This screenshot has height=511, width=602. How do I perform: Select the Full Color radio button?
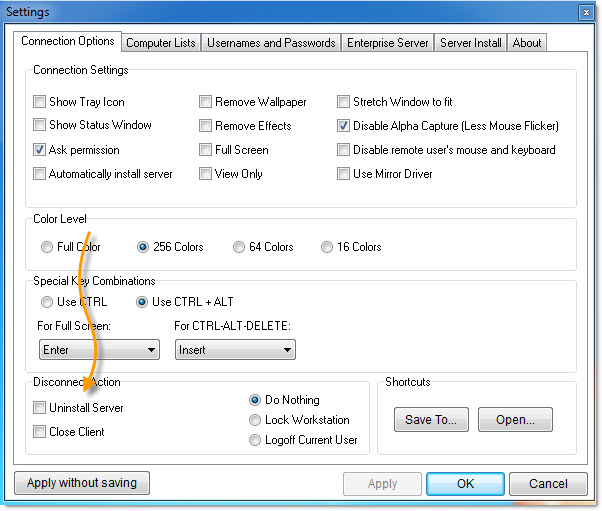tap(47, 247)
